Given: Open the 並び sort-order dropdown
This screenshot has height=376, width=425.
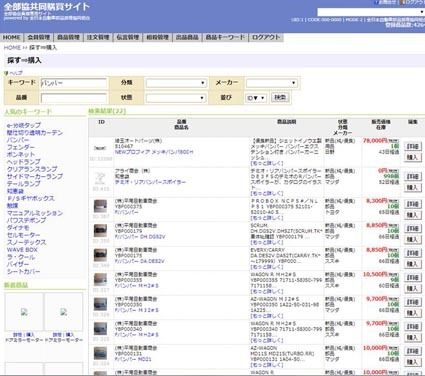Looking at the screenshot, I should 256,98.
